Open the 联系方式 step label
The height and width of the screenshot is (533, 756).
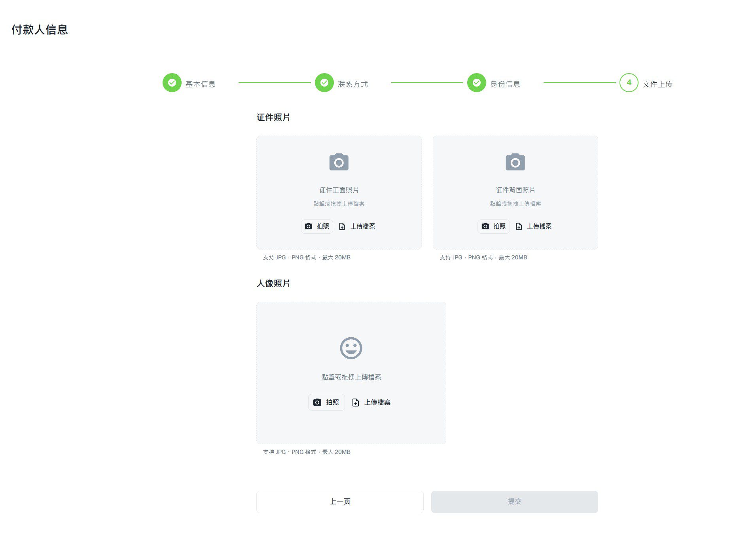(353, 84)
